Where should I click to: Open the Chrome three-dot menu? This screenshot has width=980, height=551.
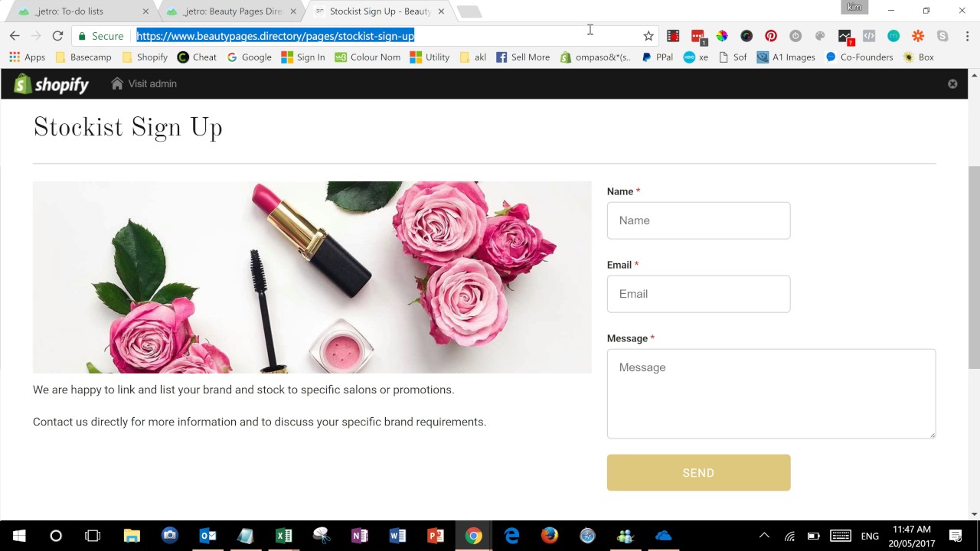click(967, 36)
